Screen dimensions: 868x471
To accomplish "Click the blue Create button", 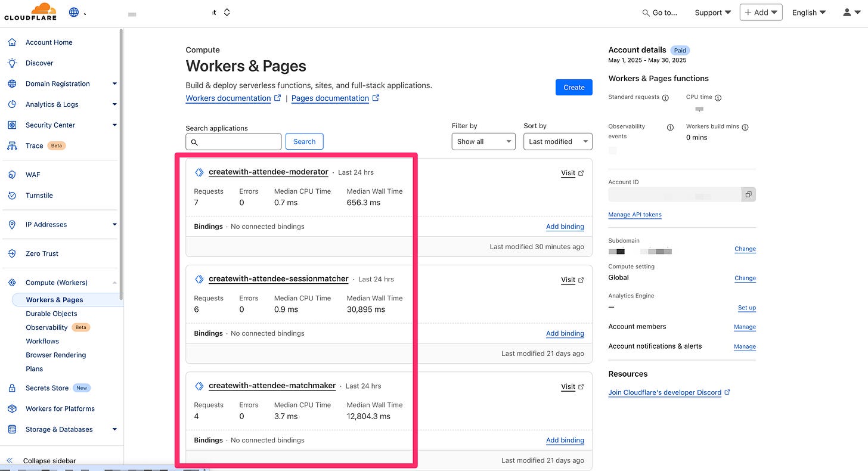I will tap(574, 87).
